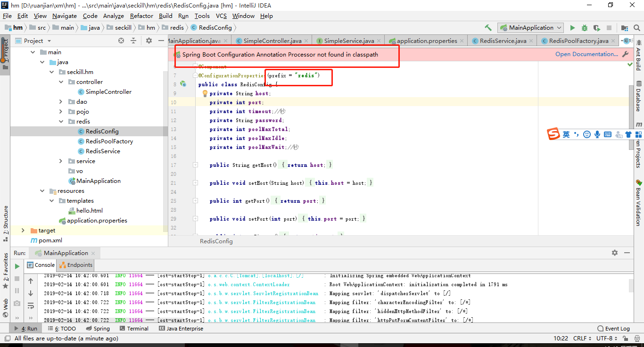The height and width of the screenshot is (347, 644).
Task: Build the project with the hammer icon
Action: point(488,28)
